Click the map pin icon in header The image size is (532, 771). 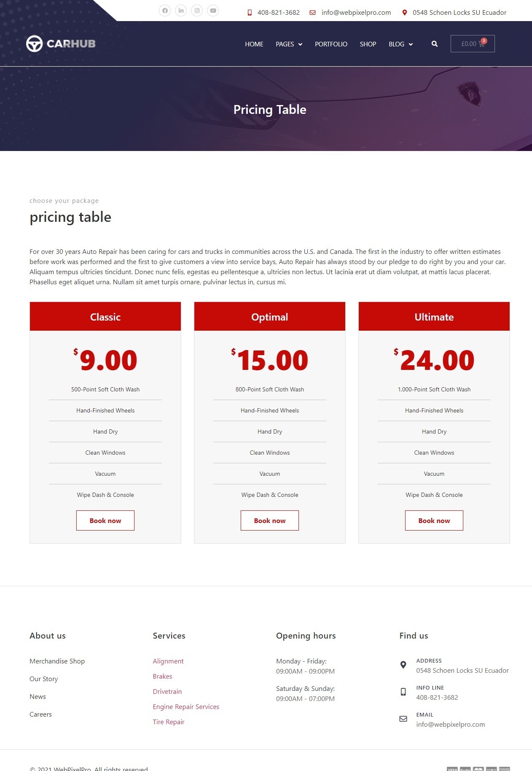tap(405, 13)
